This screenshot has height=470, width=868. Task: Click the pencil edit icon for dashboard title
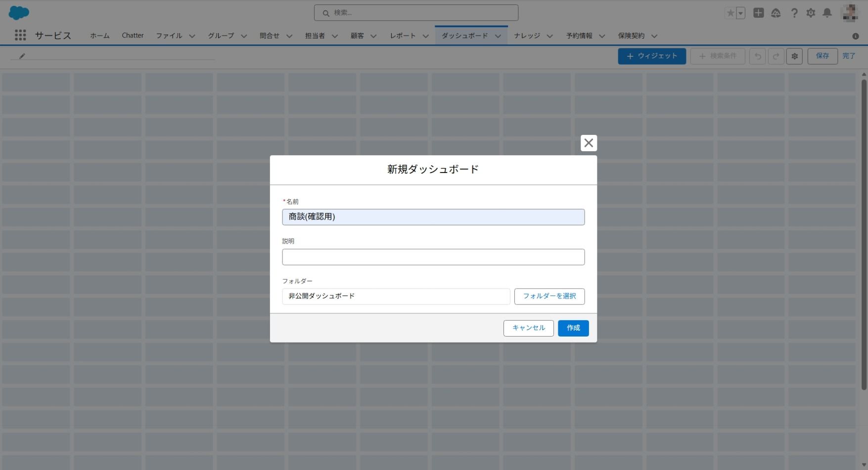[22, 56]
